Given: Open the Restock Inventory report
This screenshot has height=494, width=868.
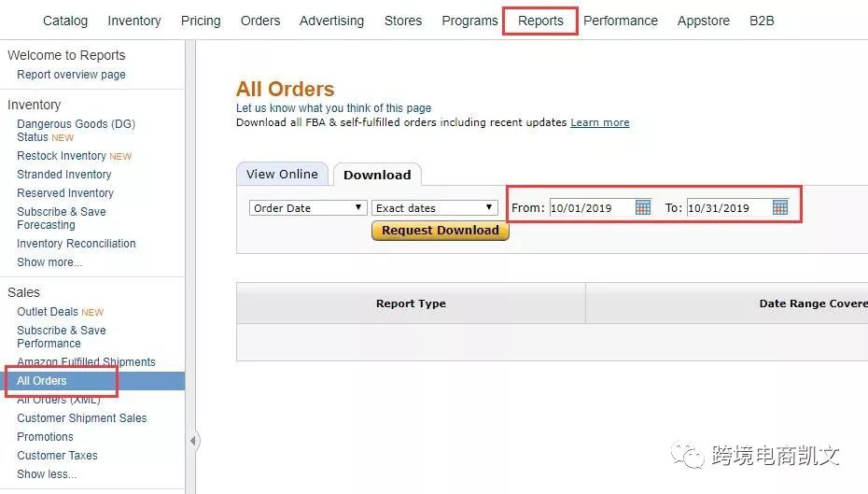Looking at the screenshot, I should click(x=62, y=156).
